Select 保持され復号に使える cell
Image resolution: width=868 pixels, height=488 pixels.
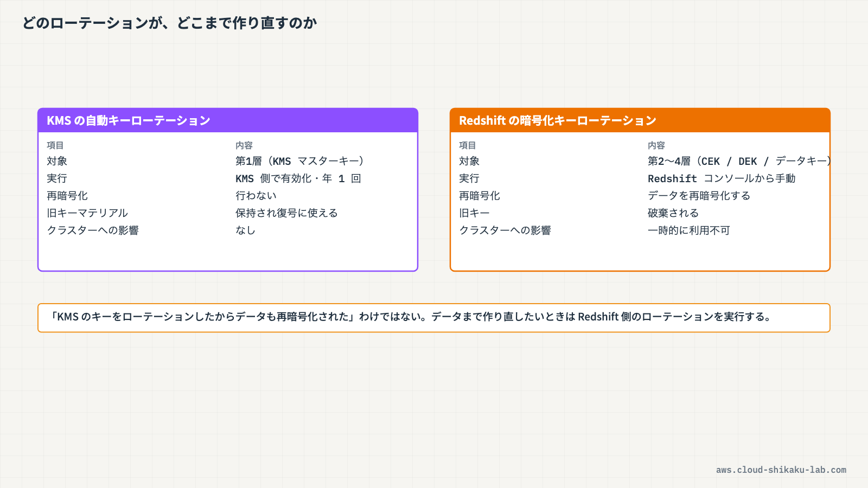[x=286, y=213]
